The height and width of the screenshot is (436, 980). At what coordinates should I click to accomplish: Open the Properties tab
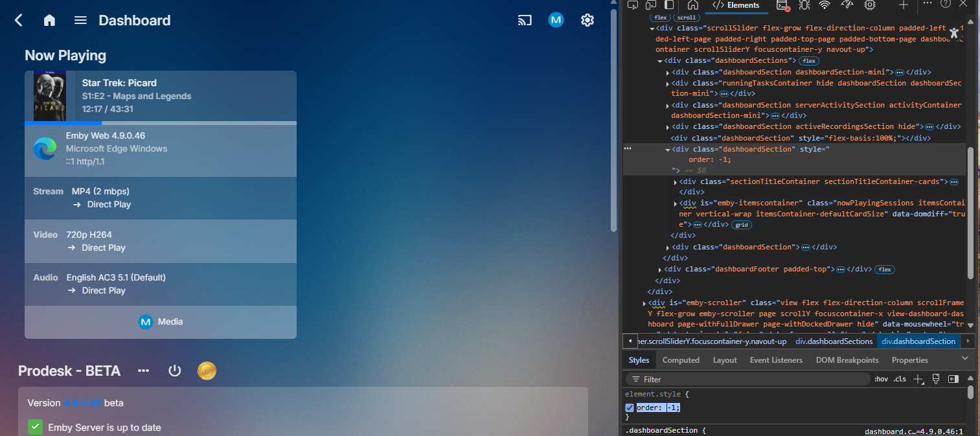909,360
